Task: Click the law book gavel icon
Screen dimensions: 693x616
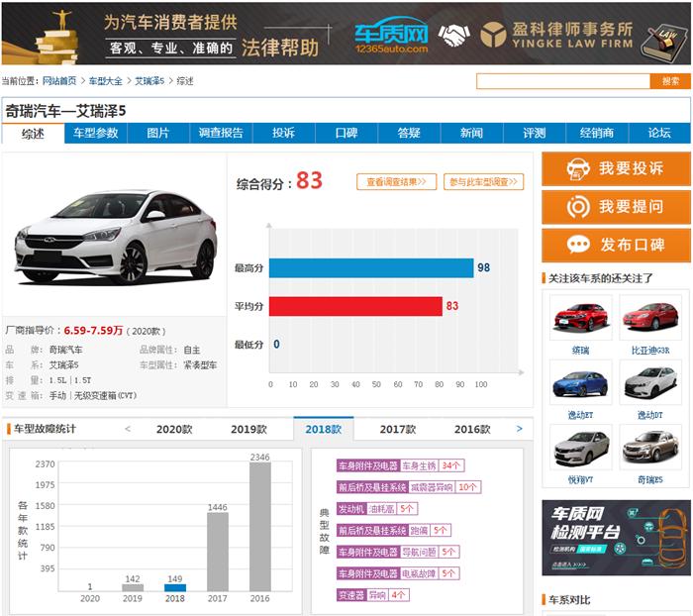Action: pyautogui.click(x=664, y=42)
